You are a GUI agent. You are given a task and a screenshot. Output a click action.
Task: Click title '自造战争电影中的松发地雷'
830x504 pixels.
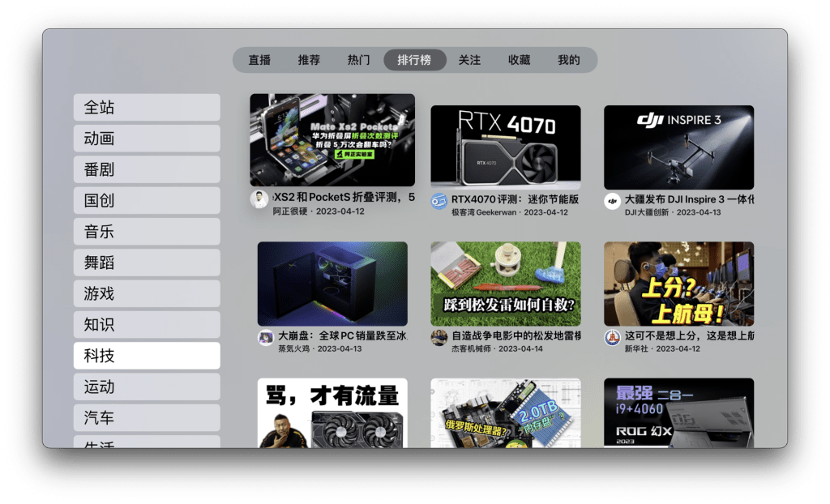click(x=516, y=335)
